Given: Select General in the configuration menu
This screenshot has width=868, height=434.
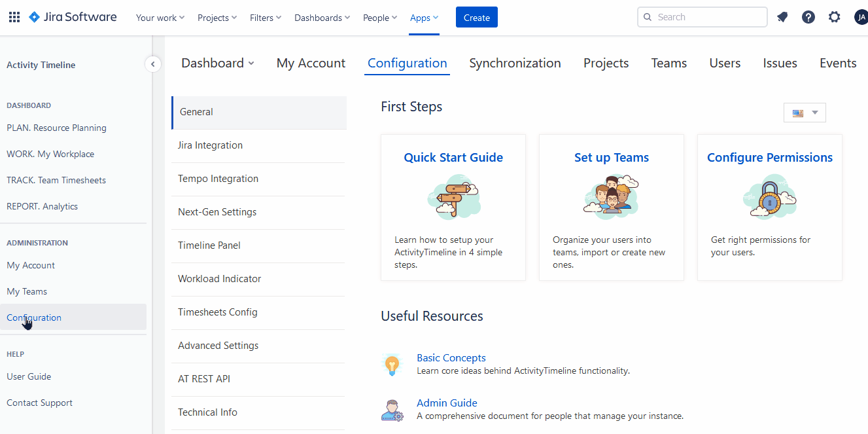Looking at the screenshot, I should coord(259,112).
